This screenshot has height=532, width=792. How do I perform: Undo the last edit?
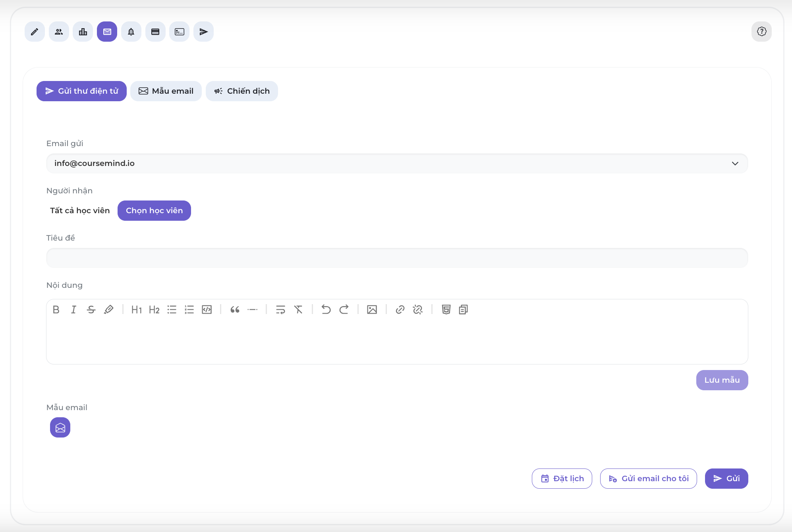326,310
